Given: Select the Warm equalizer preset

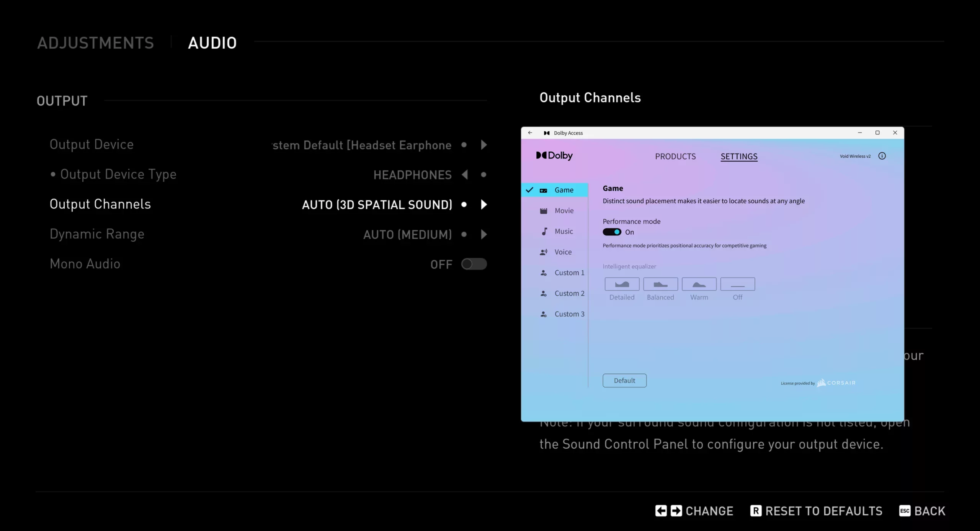Looking at the screenshot, I should (x=699, y=284).
